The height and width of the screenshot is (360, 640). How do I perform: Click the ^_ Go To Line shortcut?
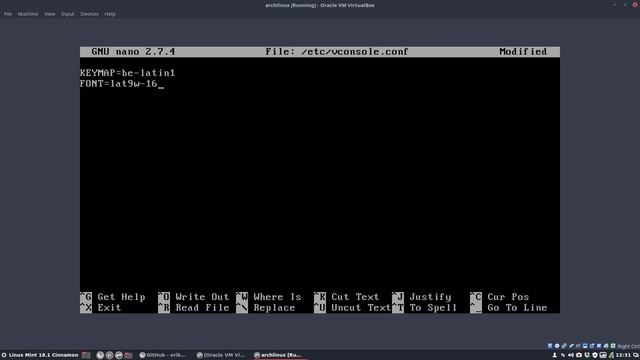pos(509,308)
